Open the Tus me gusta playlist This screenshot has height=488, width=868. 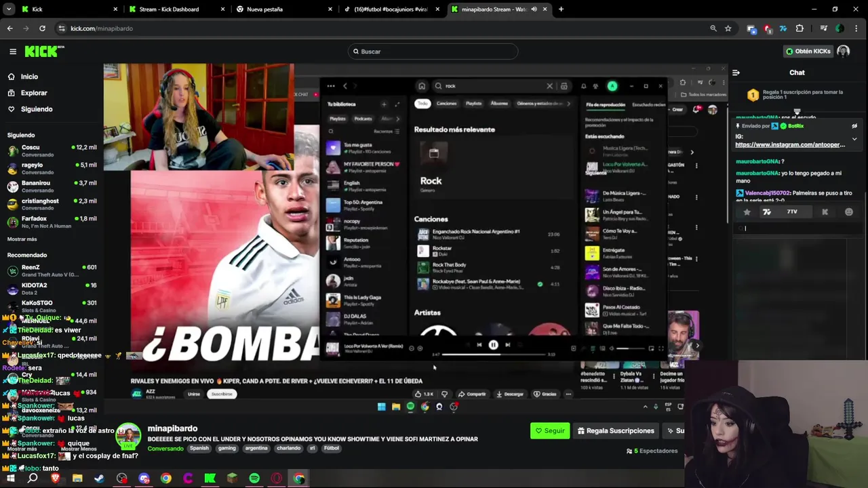363,147
